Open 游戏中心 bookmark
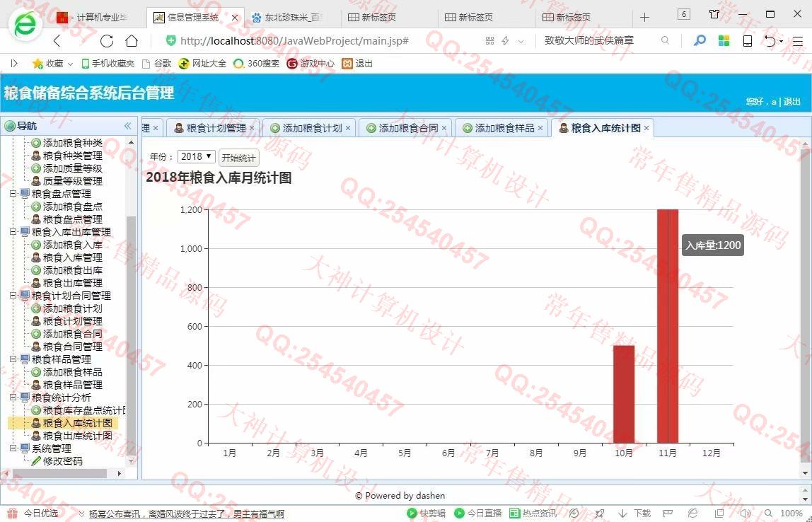The height and width of the screenshot is (522, 812). tap(311, 64)
